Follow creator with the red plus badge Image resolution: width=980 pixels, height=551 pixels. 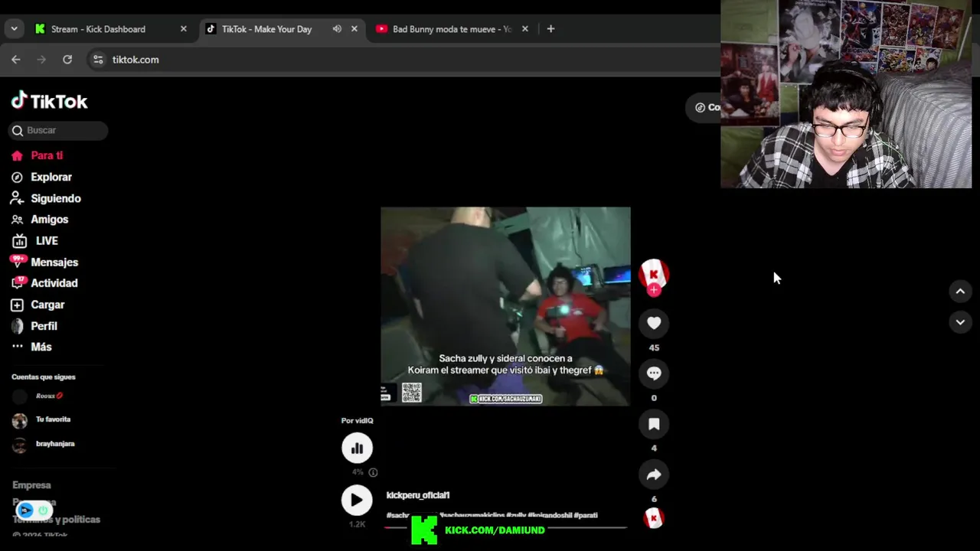[x=654, y=290]
